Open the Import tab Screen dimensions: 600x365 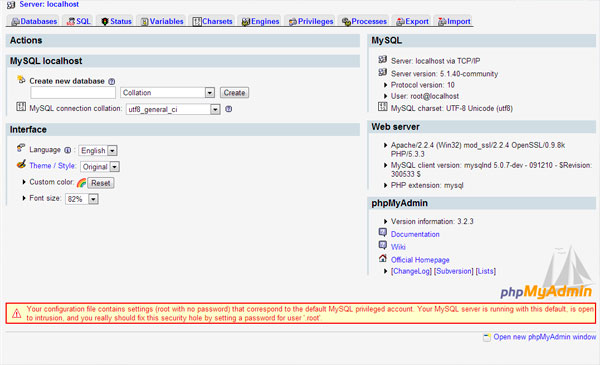[454, 21]
